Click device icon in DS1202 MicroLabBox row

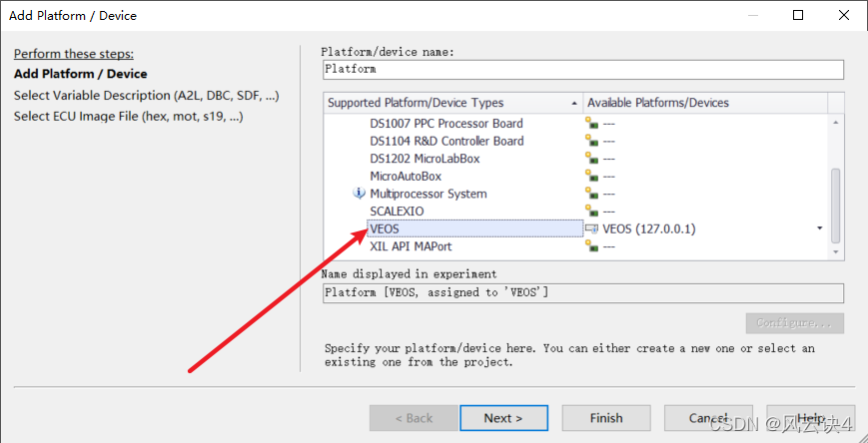click(591, 159)
